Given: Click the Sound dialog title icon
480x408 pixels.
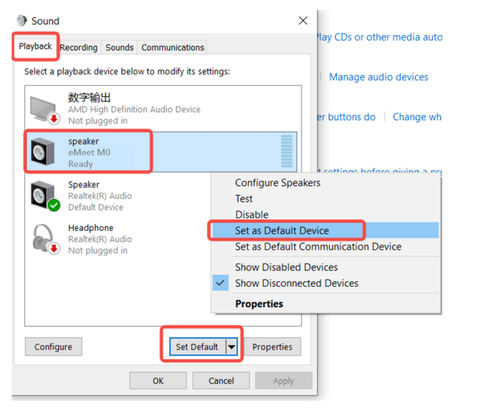Looking at the screenshot, I should pyautogui.click(x=22, y=21).
